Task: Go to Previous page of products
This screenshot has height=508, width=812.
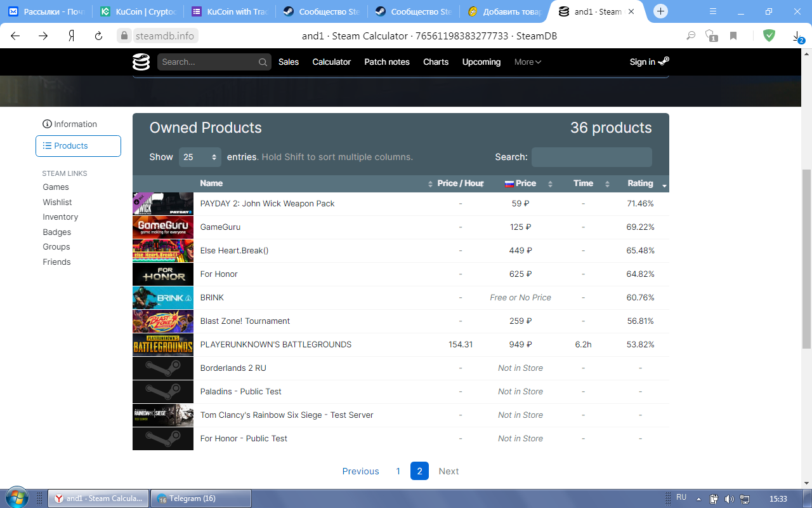Action: (x=360, y=471)
